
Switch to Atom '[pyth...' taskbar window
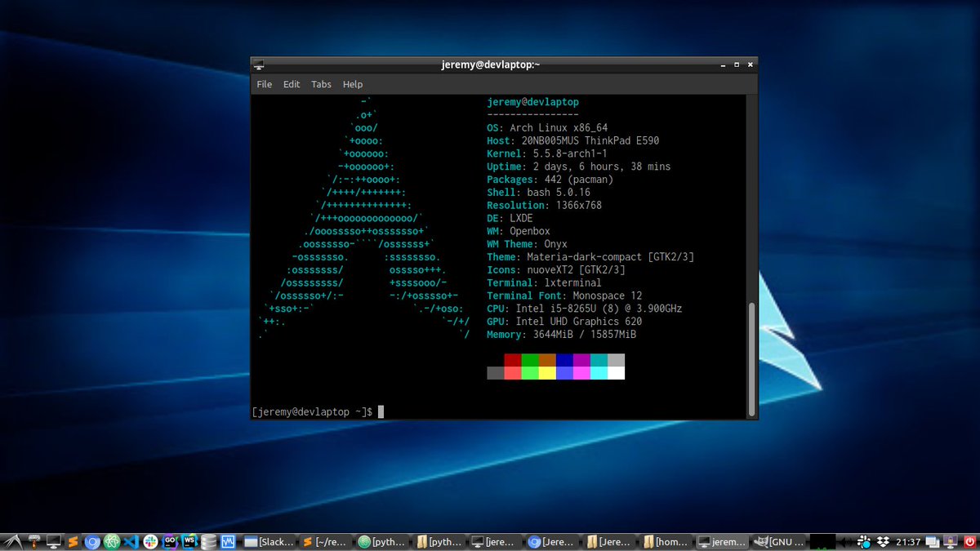(381, 541)
